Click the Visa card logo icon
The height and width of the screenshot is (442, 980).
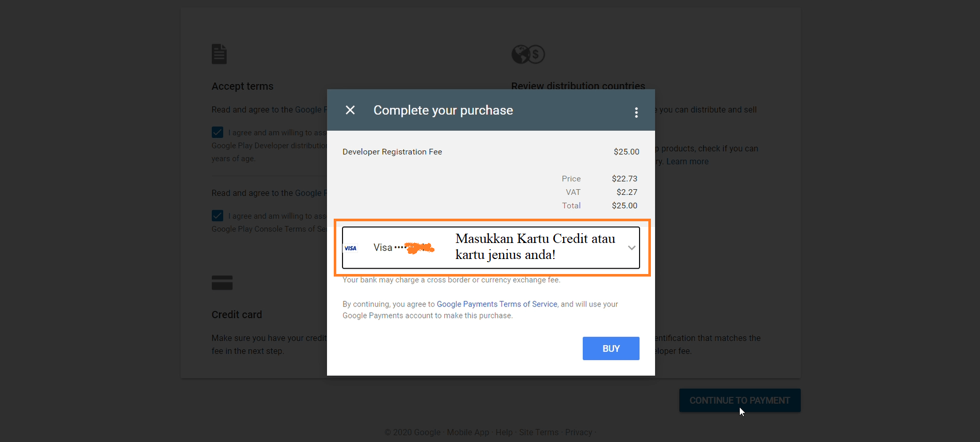click(351, 248)
